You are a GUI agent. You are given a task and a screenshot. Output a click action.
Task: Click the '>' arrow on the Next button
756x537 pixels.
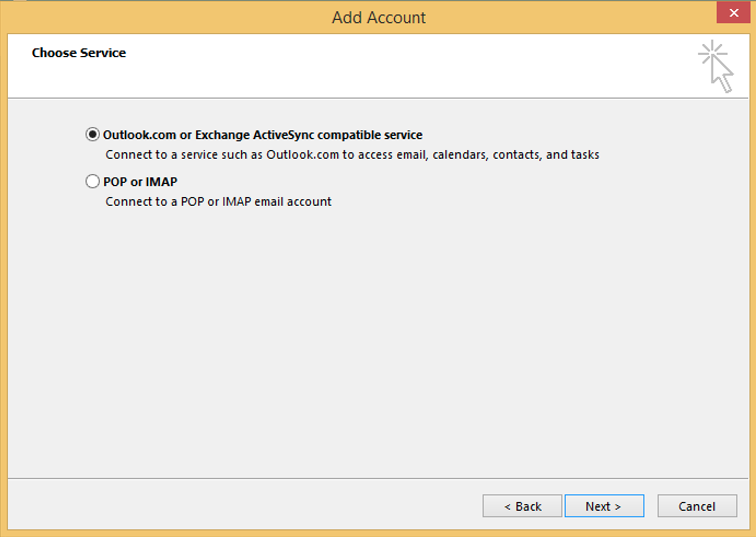pyautogui.click(x=618, y=507)
